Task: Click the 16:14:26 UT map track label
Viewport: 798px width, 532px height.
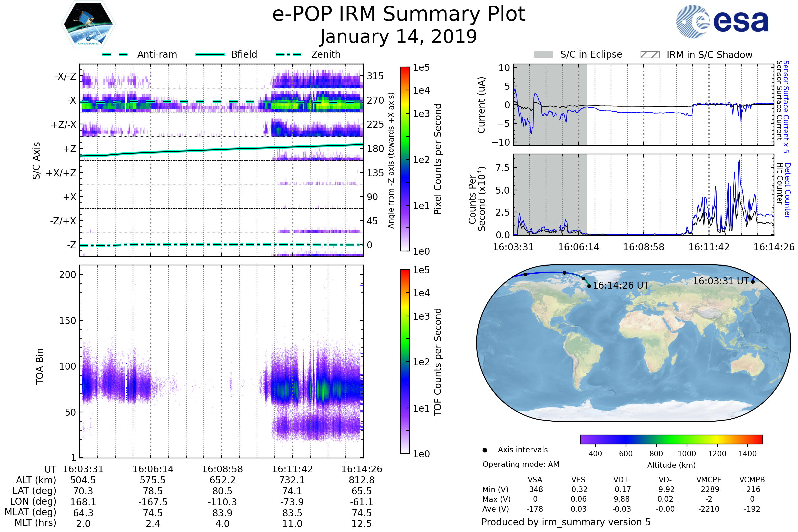Action: click(x=620, y=285)
